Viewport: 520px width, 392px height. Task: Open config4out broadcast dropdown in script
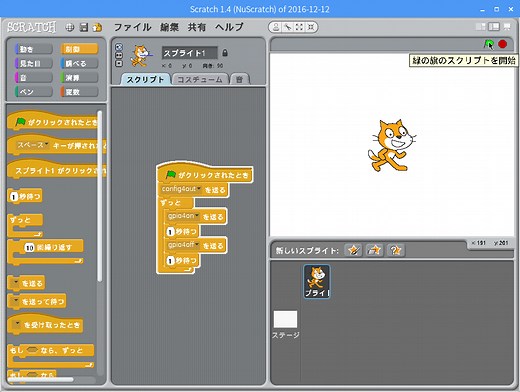[x=199, y=189]
